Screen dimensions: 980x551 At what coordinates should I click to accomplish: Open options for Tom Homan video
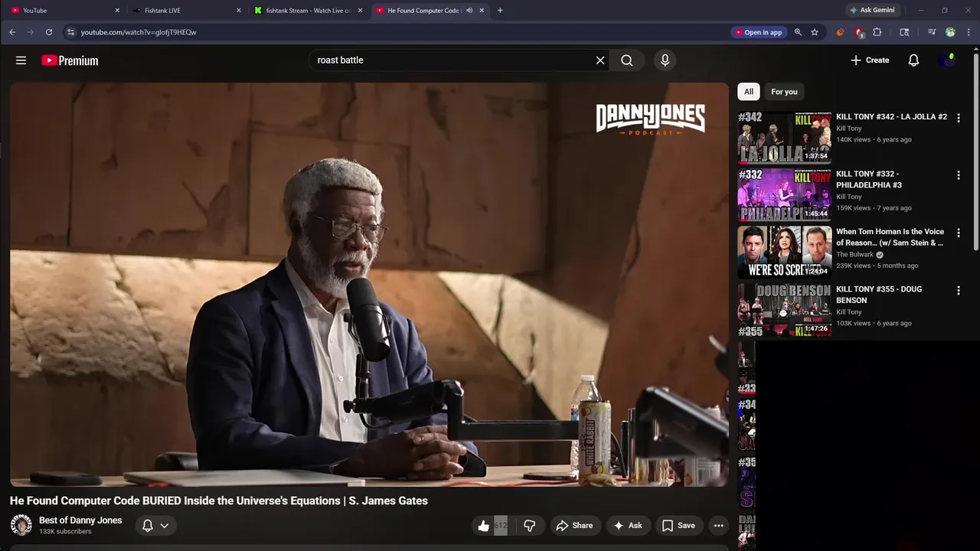click(x=958, y=233)
